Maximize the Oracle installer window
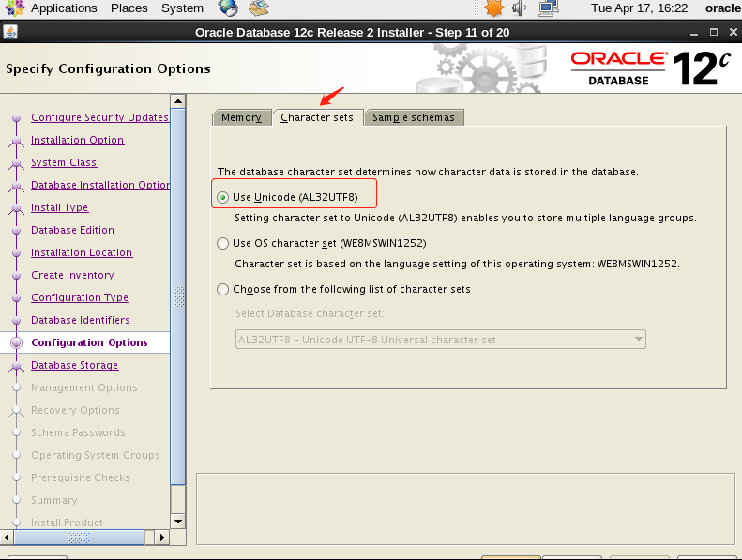The width and height of the screenshot is (742, 560). tap(714, 32)
